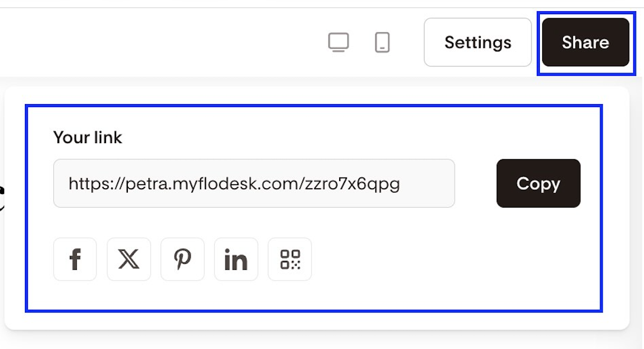The width and height of the screenshot is (644, 349).
Task: Click the monitor icon beside the phone icon
Action: click(339, 43)
